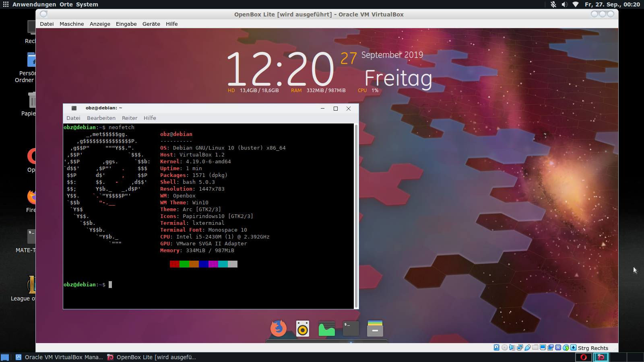The width and height of the screenshot is (644, 362).
Task: Click the USB devices status icon
Action: click(x=527, y=348)
